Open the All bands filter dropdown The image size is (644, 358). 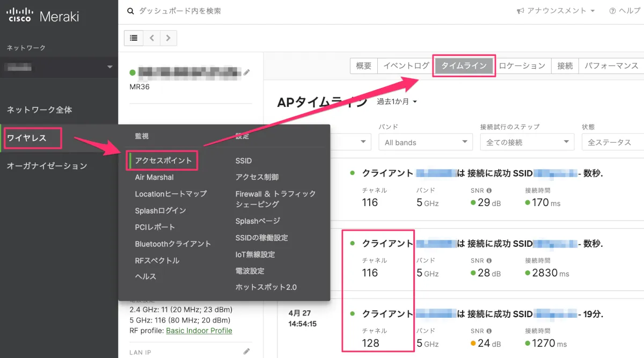click(425, 142)
